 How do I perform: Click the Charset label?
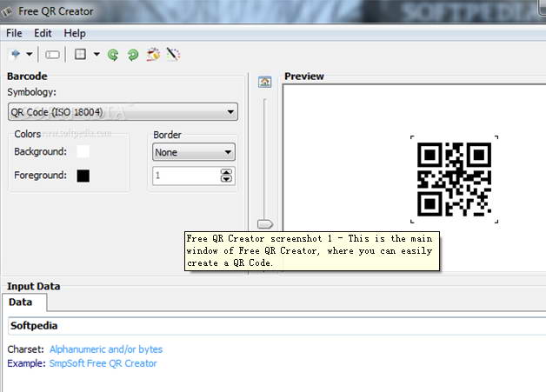[x=26, y=349]
